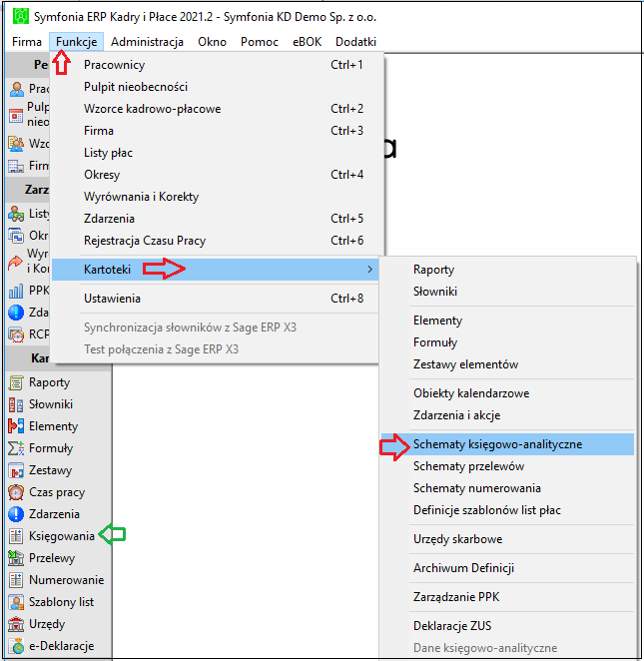This screenshot has width=644, height=661.
Task: Open the Pomoc menu
Action: click(260, 42)
